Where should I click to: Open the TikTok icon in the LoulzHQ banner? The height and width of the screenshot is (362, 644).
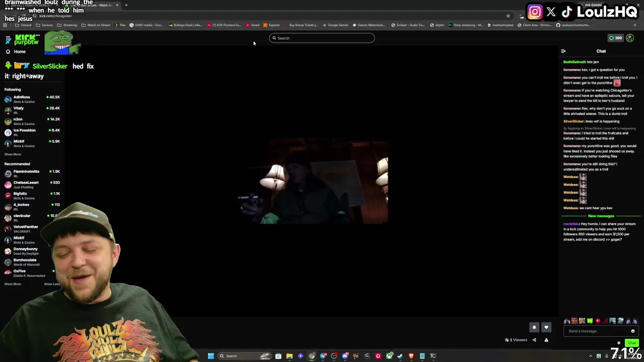(567, 12)
